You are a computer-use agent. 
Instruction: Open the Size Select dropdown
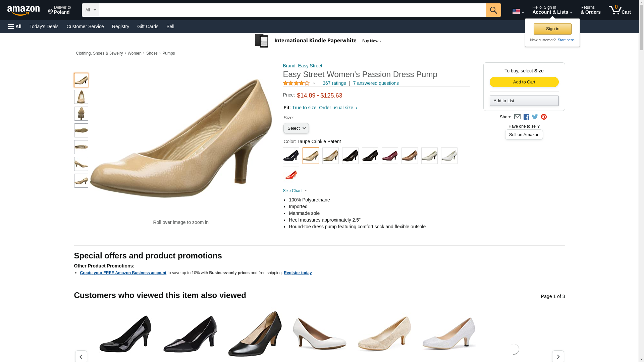pos(296,128)
